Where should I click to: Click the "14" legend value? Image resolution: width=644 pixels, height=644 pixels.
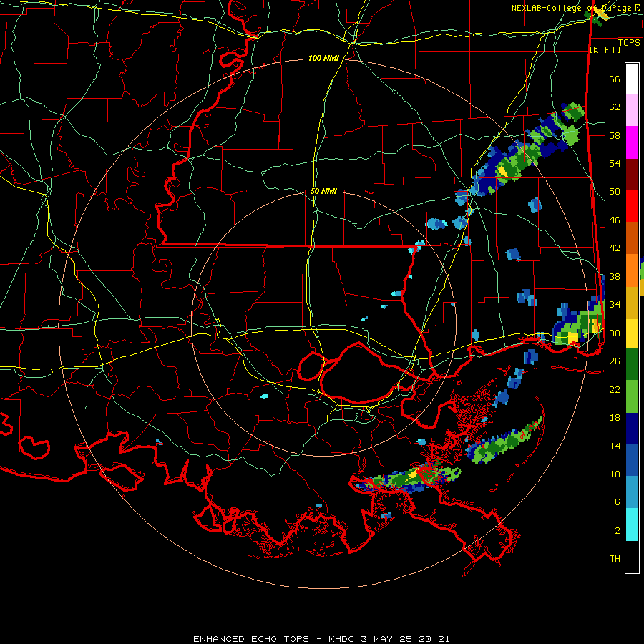[x=615, y=446]
